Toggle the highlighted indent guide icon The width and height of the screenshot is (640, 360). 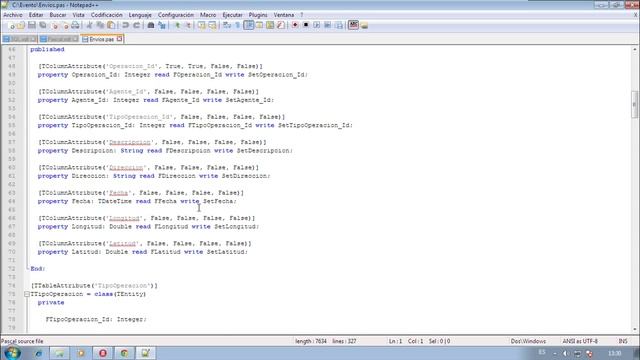tap(248, 25)
